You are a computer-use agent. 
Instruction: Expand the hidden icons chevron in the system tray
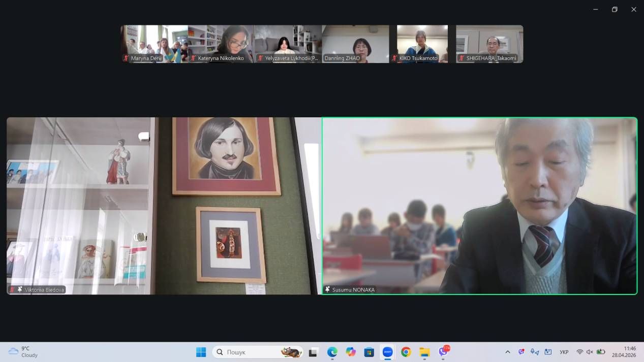pos(507,351)
